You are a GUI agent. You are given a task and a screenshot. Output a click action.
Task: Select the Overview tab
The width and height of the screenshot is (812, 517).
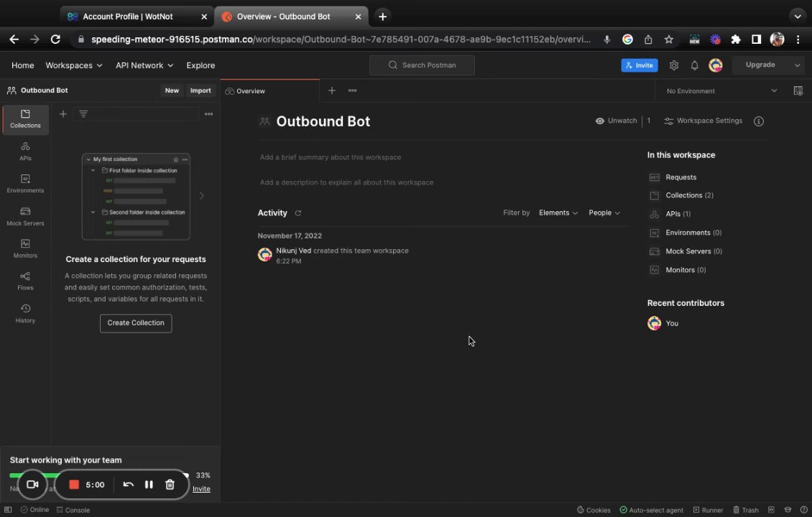269,90
